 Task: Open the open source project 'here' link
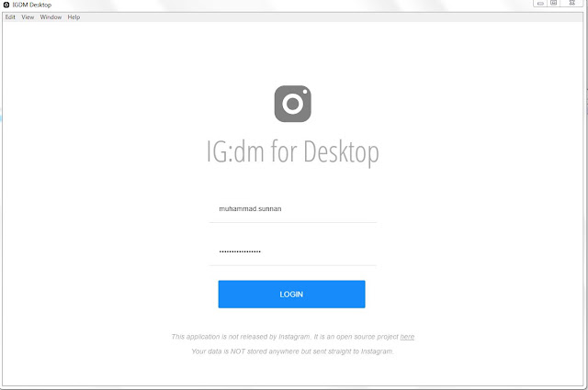click(x=407, y=337)
